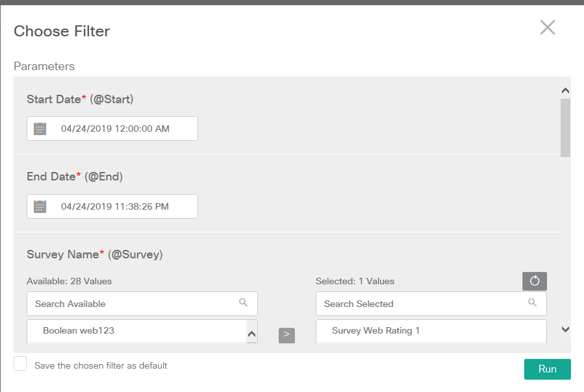Enable Save the chosen filter as default
This screenshot has width=584, height=392.
pos(21,364)
